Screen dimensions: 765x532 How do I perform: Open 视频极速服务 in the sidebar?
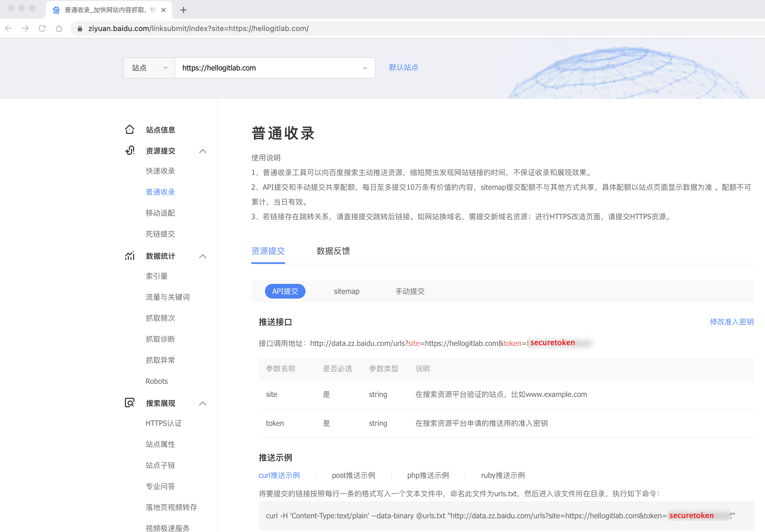168,528
